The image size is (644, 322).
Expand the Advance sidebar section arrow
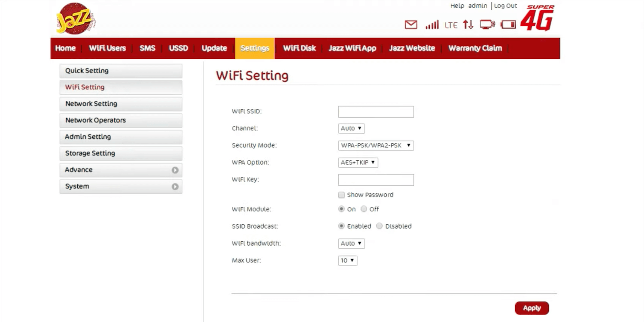tap(175, 170)
